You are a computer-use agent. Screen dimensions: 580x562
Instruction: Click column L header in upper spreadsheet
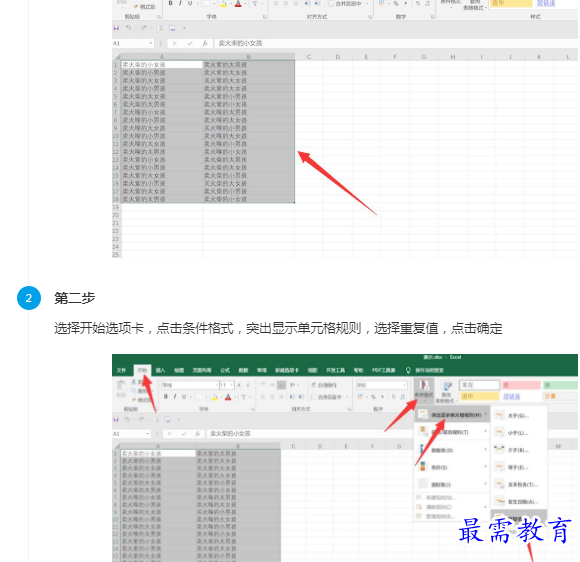coord(567,57)
